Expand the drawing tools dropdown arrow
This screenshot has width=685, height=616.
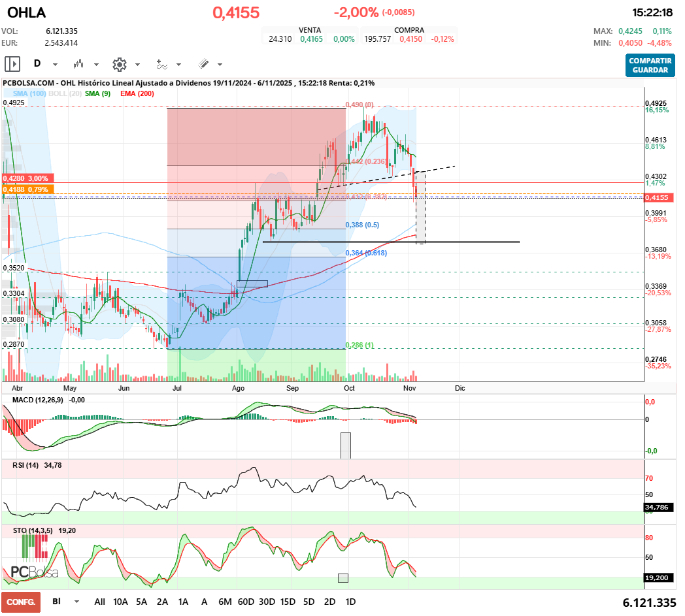pos(220,65)
